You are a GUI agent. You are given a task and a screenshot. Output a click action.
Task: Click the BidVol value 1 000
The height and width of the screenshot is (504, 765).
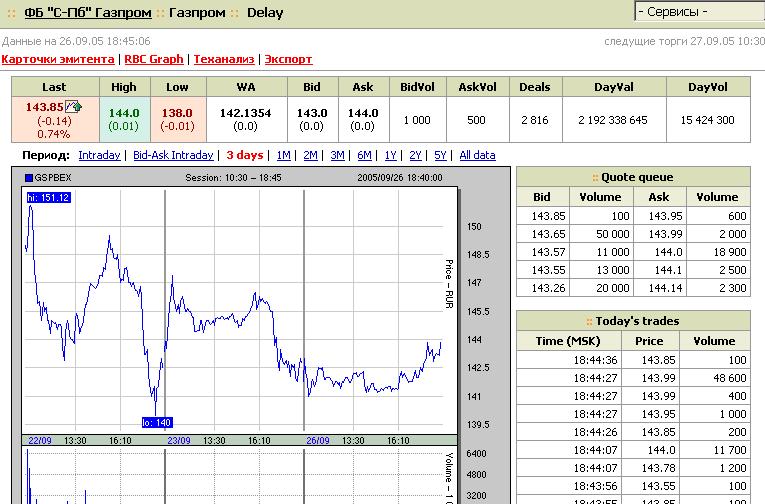click(417, 120)
